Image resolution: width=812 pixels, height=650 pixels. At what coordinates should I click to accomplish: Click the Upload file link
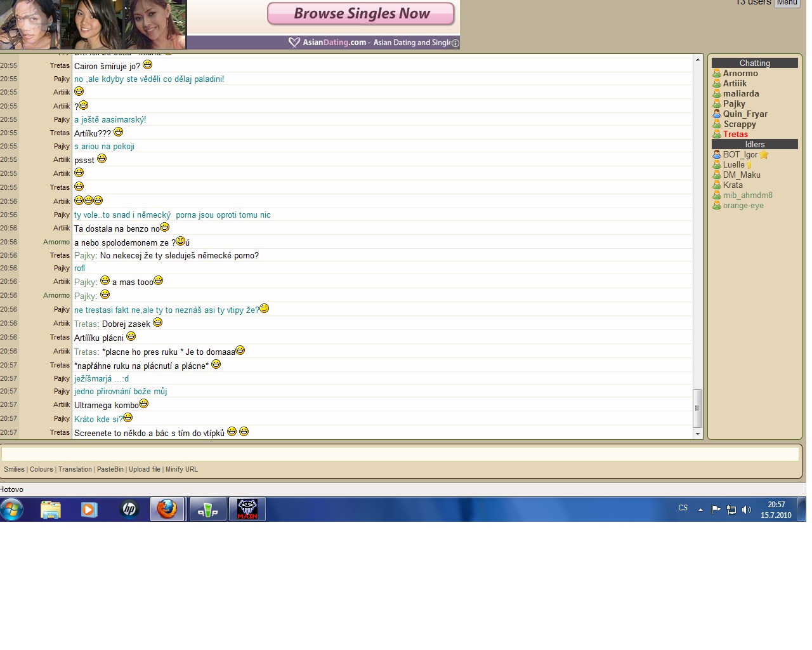pos(144,470)
